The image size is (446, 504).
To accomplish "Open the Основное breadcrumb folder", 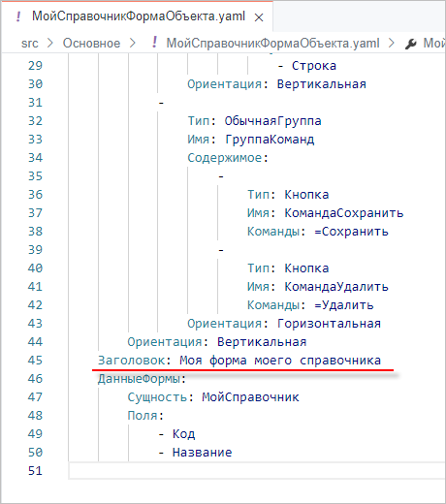I will coord(91,43).
